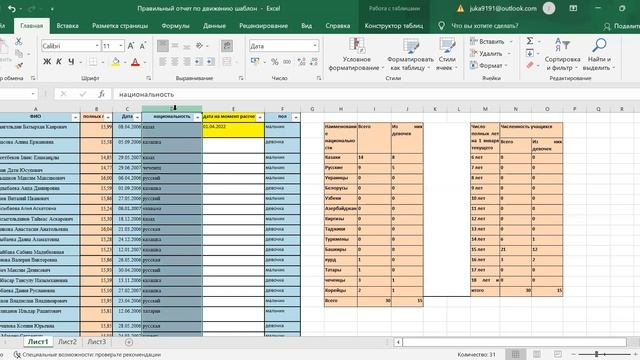Toggle Underline (Ч) formatting

tap(71, 62)
